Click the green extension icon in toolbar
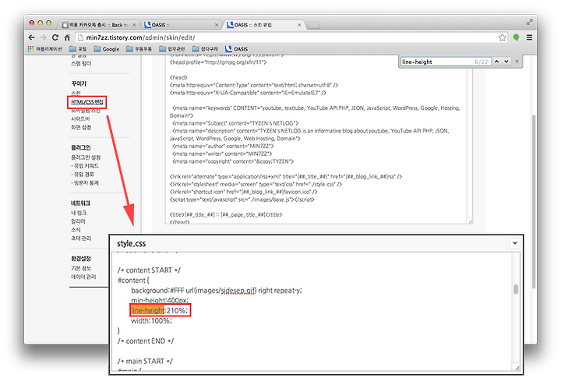561x392 pixels. tap(516, 37)
